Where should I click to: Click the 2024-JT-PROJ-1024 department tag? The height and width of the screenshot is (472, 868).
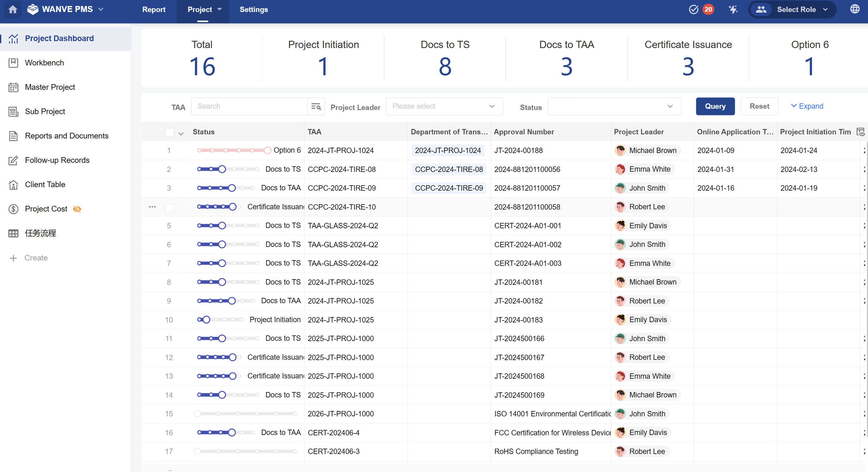click(x=448, y=150)
